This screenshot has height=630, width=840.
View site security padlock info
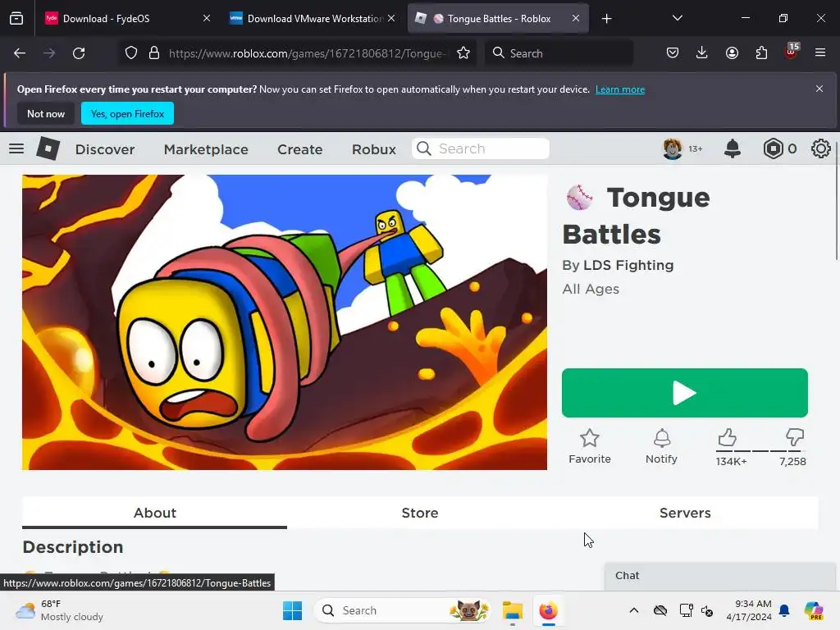click(x=154, y=53)
